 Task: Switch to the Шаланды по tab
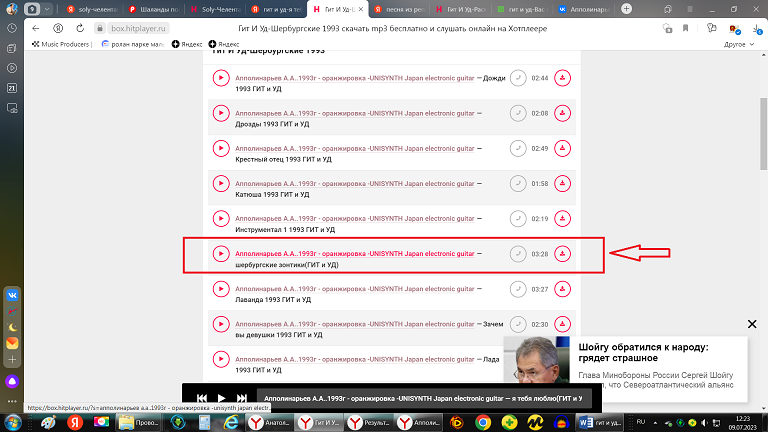click(x=153, y=9)
